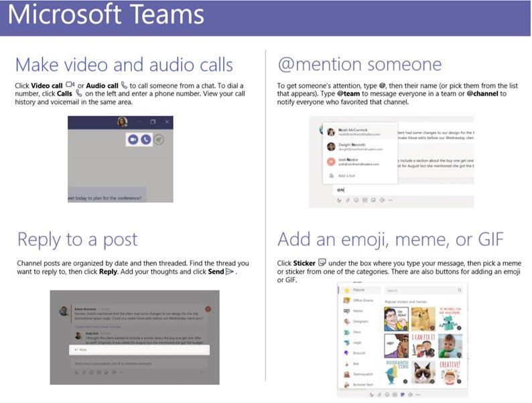532x403 pixels.
Task: Click the sticker Search field
Action: [x=424, y=291]
